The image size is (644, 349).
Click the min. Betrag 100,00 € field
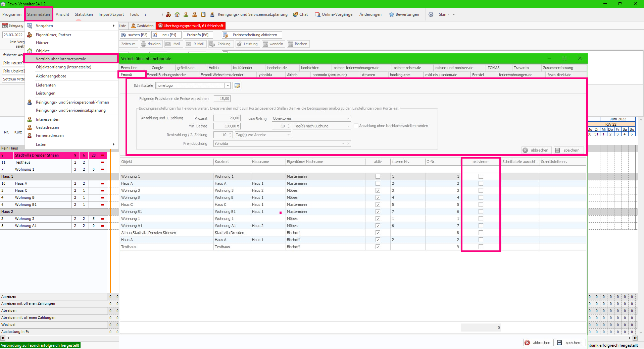pos(227,126)
